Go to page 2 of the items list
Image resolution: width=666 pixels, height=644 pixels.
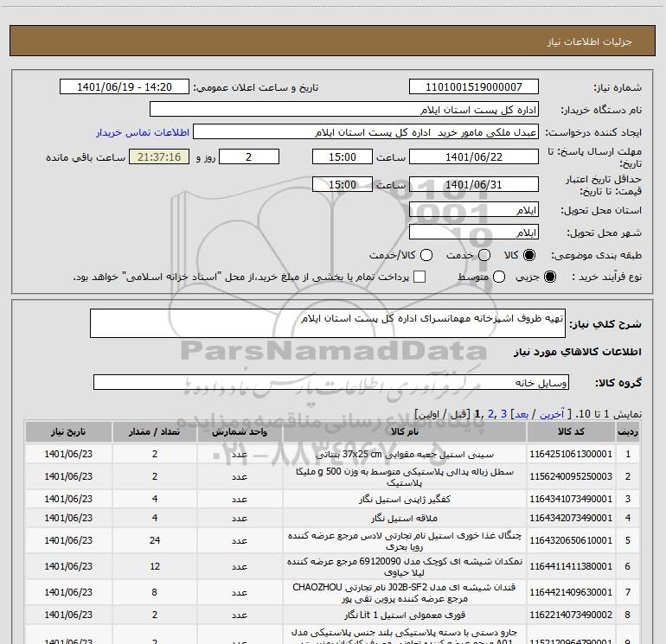(491, 413)
